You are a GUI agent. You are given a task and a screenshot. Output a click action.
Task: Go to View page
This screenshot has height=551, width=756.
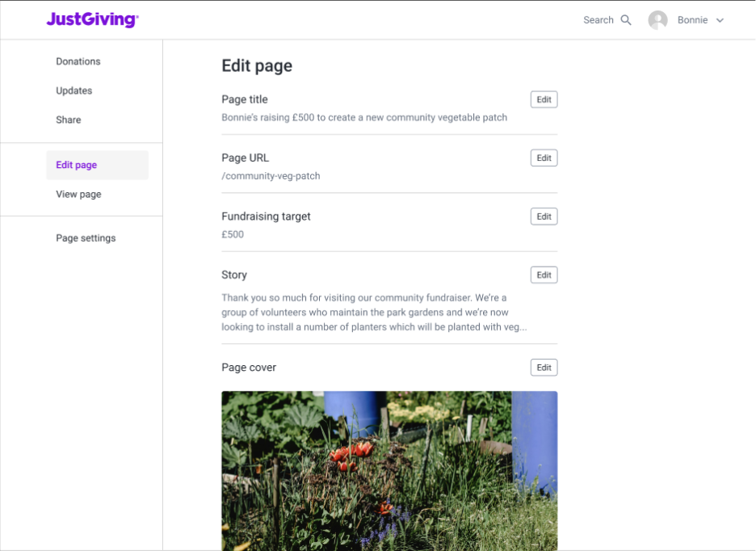(x=78, y=194)
